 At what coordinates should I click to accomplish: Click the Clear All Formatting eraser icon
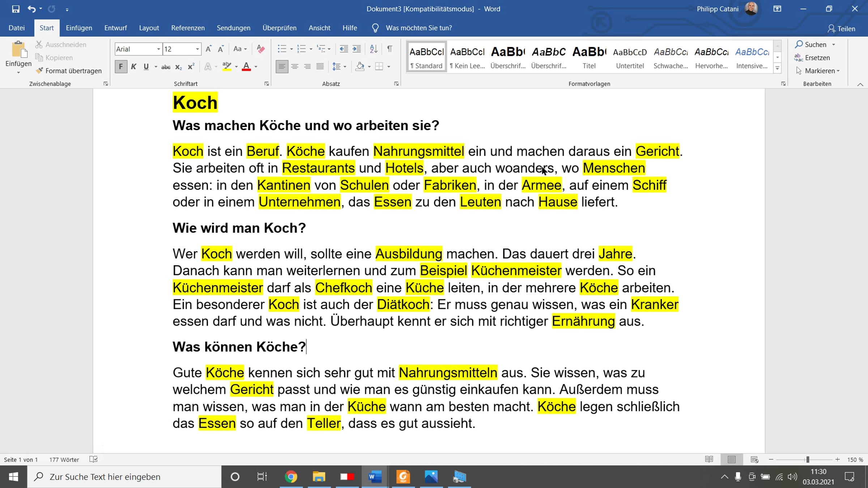pyautogui.click(x=260, y=49)
